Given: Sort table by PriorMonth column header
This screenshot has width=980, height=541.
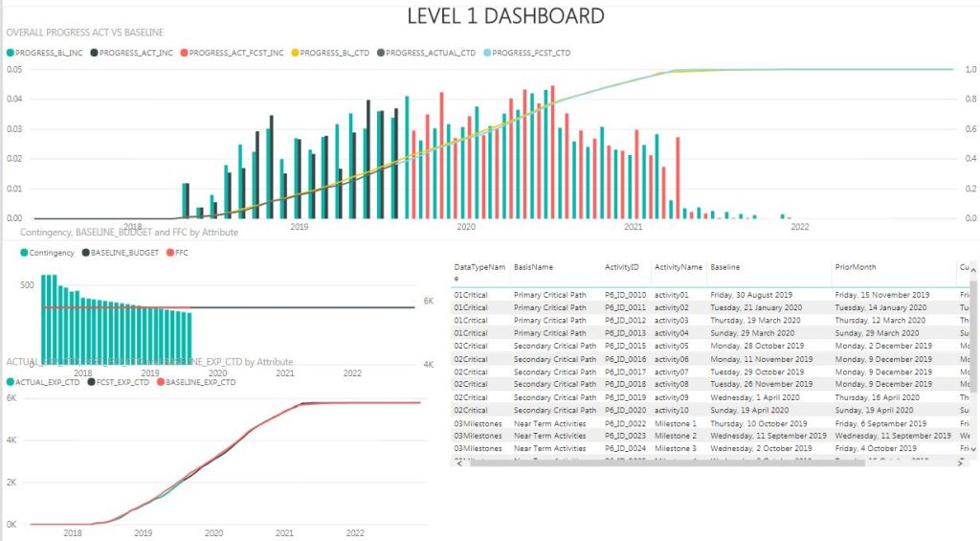Looking at the screenshot, I should (x=855, y=267).
